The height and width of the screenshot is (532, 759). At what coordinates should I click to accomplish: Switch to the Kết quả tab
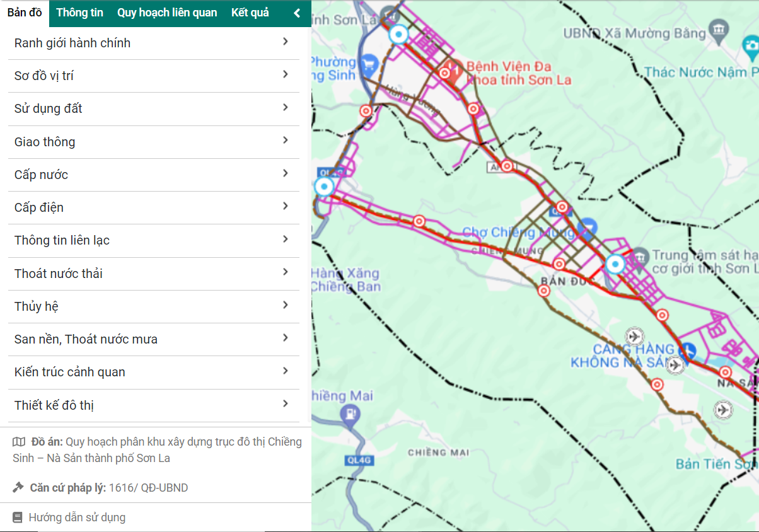(250, 13)
